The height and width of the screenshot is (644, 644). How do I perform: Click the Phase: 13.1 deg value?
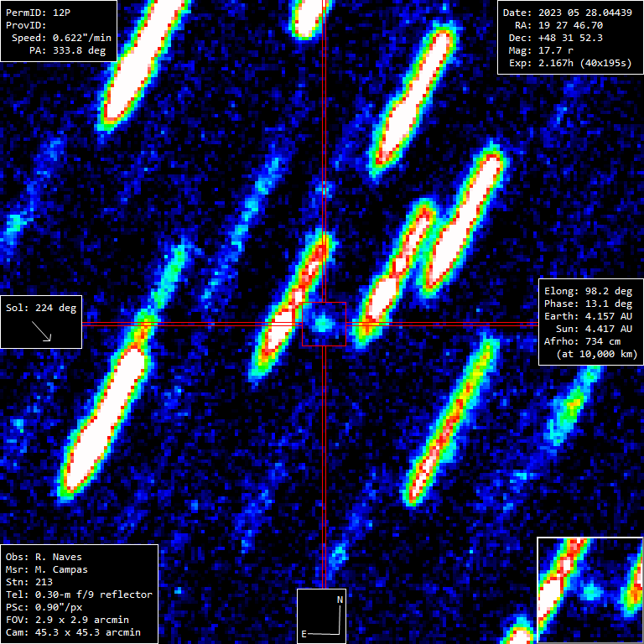(588, 304)
